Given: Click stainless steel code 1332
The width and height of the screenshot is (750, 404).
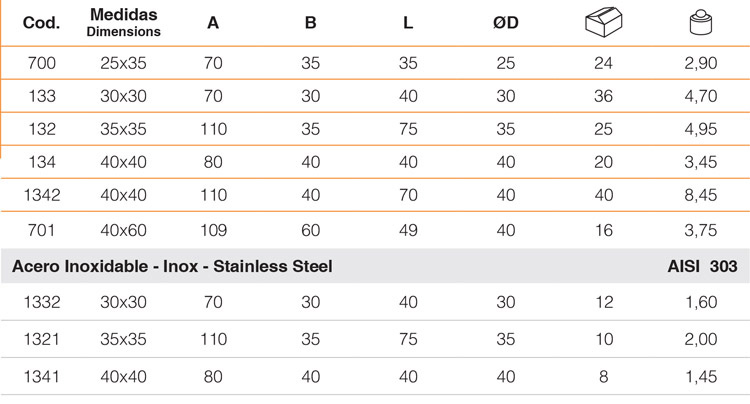Looking at the screenshot, I should [42, 302].
